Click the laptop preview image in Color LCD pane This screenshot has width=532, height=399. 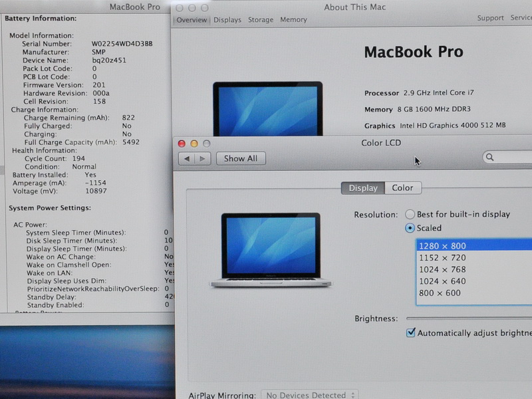(271, 251)
